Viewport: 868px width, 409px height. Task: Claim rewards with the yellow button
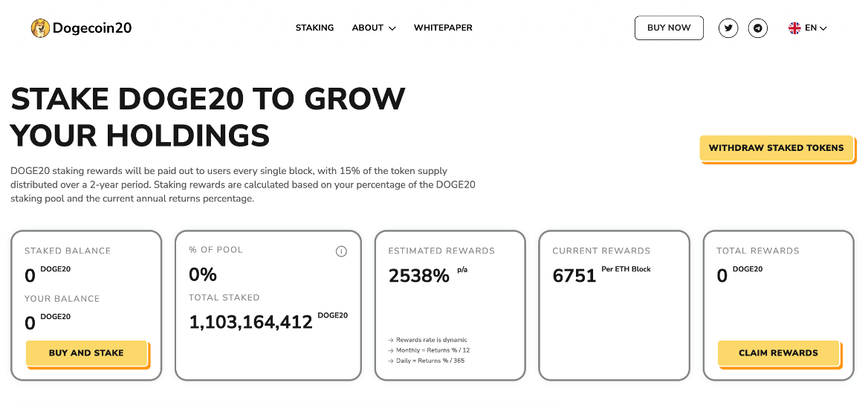[x=778, y=353]
